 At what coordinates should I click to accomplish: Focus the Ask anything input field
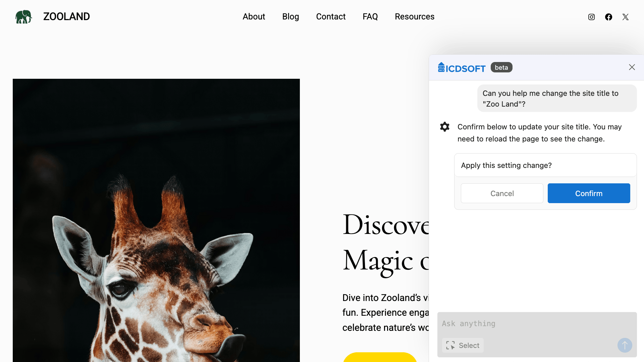[537, 324]
